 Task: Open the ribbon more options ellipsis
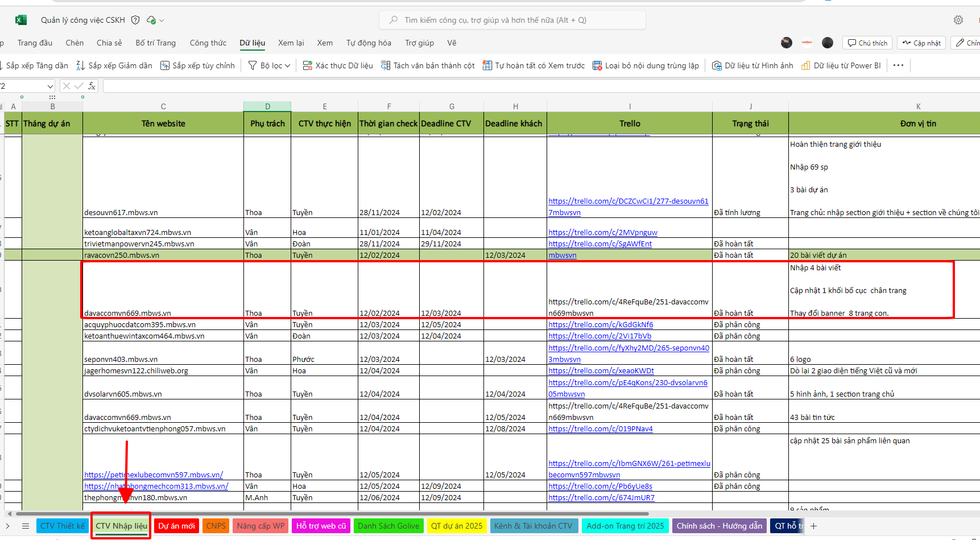[899, 65]
